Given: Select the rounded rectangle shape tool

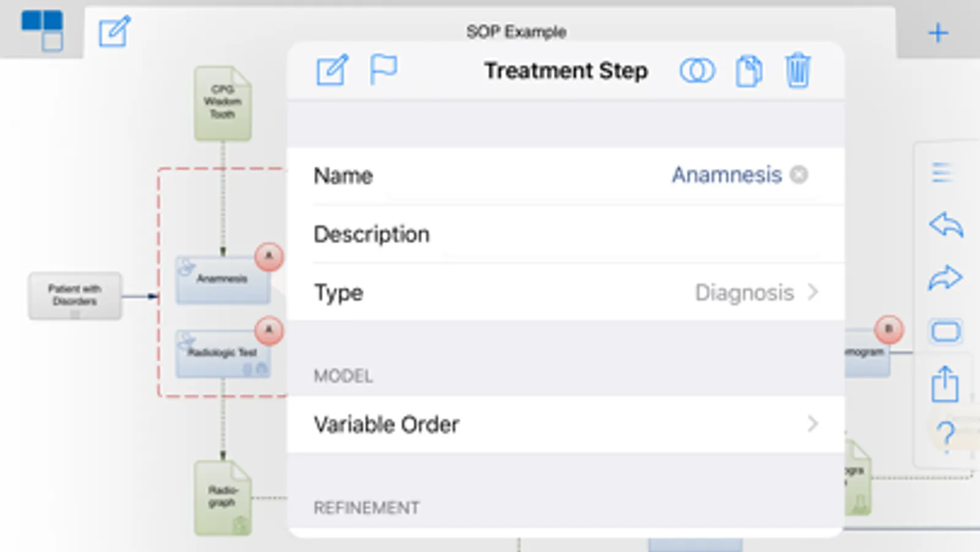Looking at the screenshot, I should click(946, 332).
